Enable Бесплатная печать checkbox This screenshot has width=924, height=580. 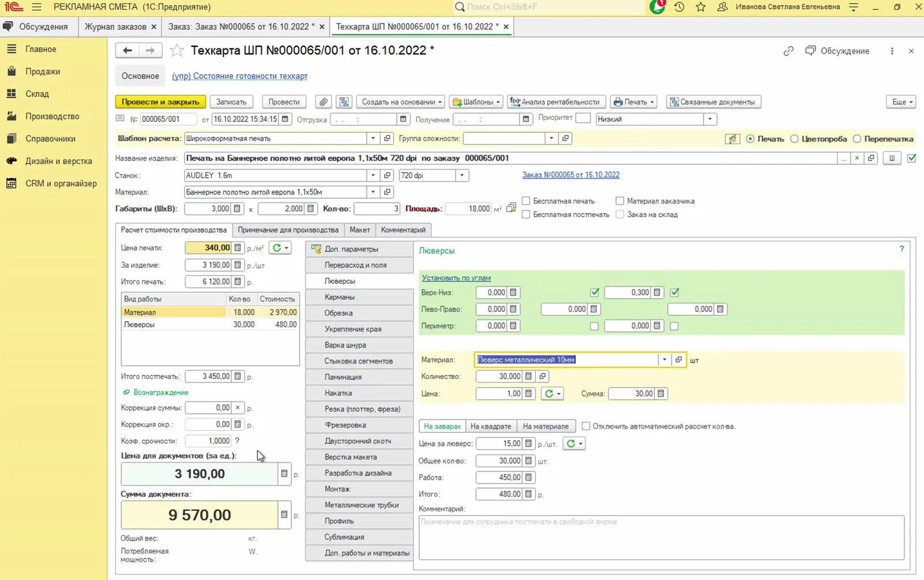coord(526,201)
